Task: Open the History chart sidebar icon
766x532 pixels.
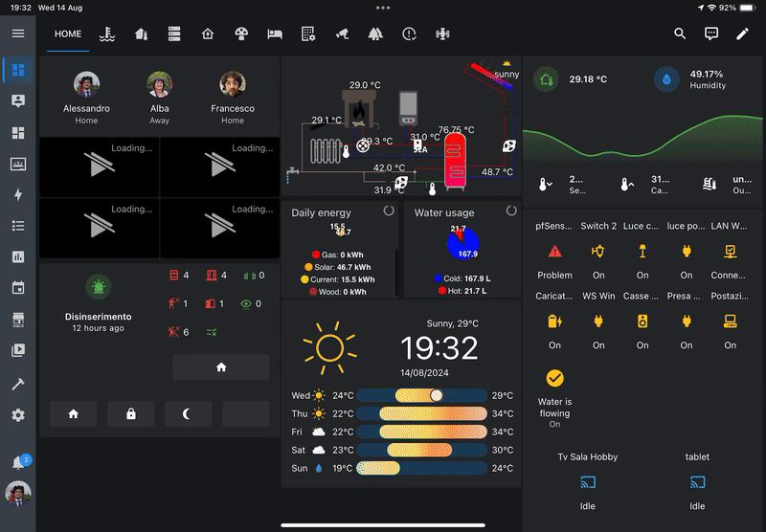Action: point(18,256)
